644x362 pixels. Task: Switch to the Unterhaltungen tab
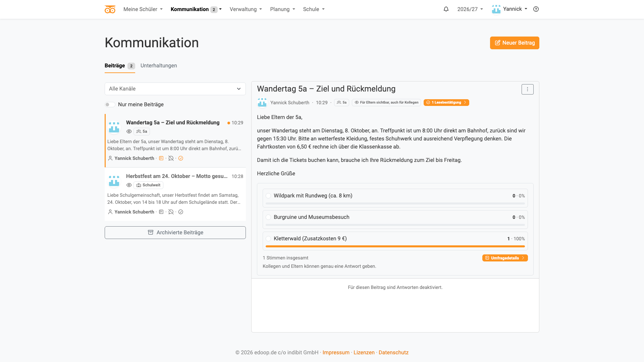click(159, 66)
